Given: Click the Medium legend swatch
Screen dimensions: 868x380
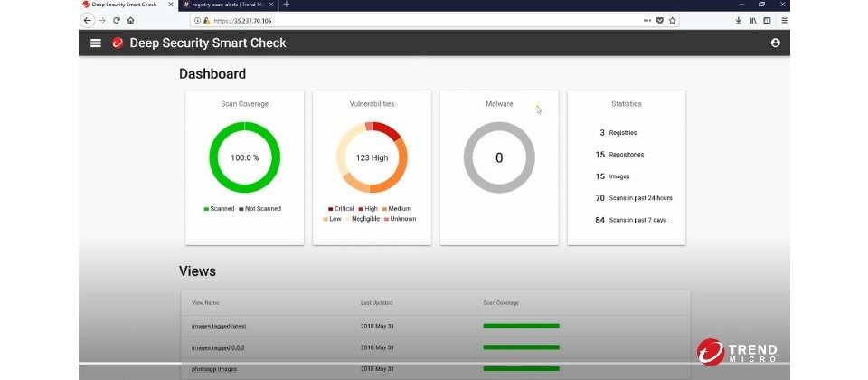Looking at the screenshot, I should (x=384, y=209).
